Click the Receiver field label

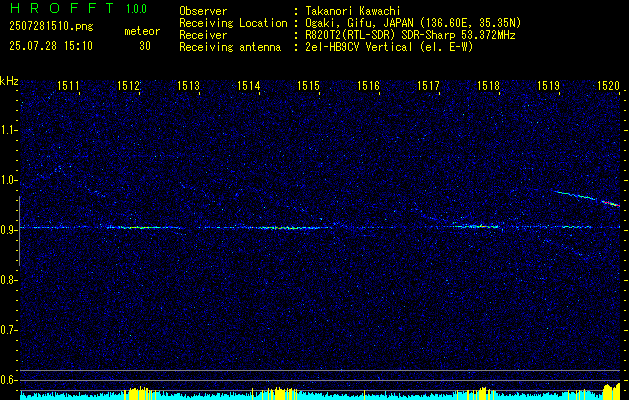(203, 35)
